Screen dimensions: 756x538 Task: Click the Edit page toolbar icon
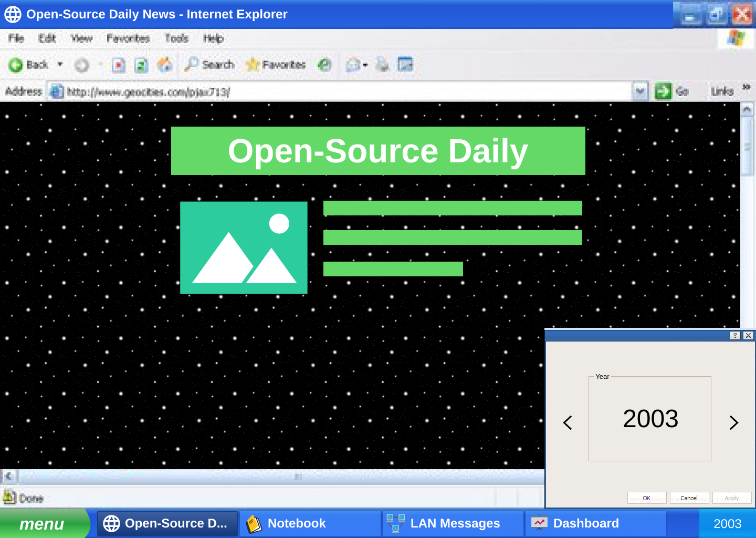point(405,65)
